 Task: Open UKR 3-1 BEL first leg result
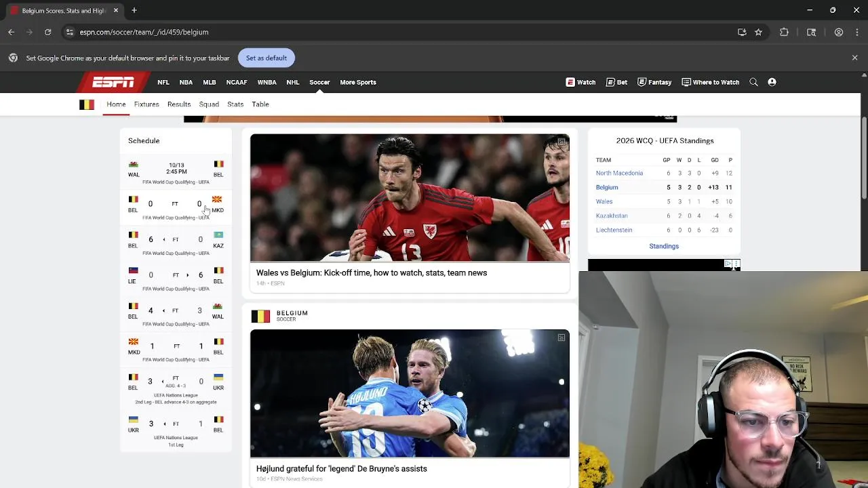pyautogui.click(x=176, y=430)
